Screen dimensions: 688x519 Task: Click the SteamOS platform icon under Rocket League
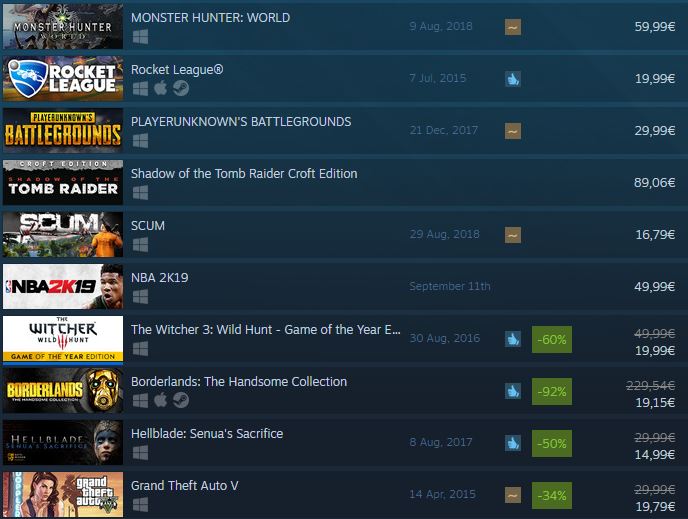(181, 88)
